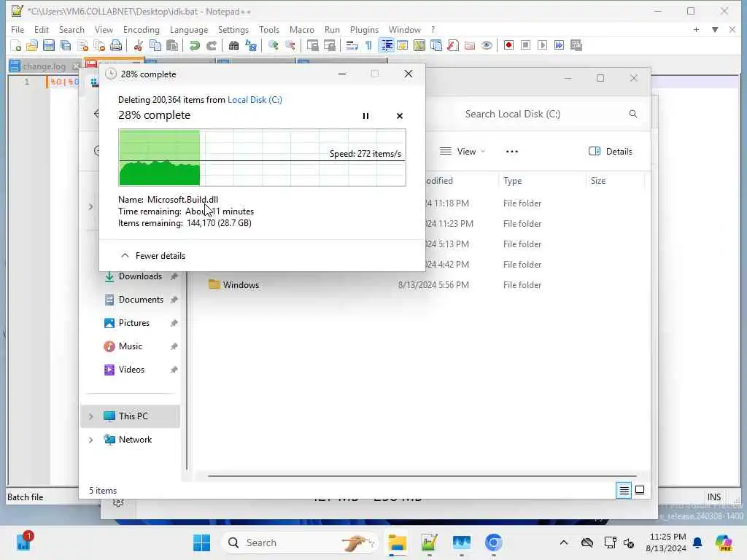
Task: Click the Replace icon in toolbar
Action: pyautogui.click(x=251, y=45)
